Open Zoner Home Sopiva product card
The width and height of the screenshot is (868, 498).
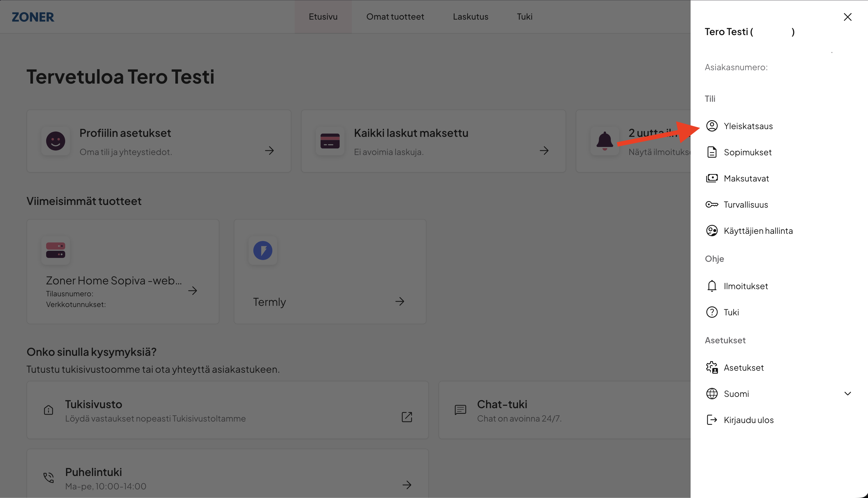(123, 272)
